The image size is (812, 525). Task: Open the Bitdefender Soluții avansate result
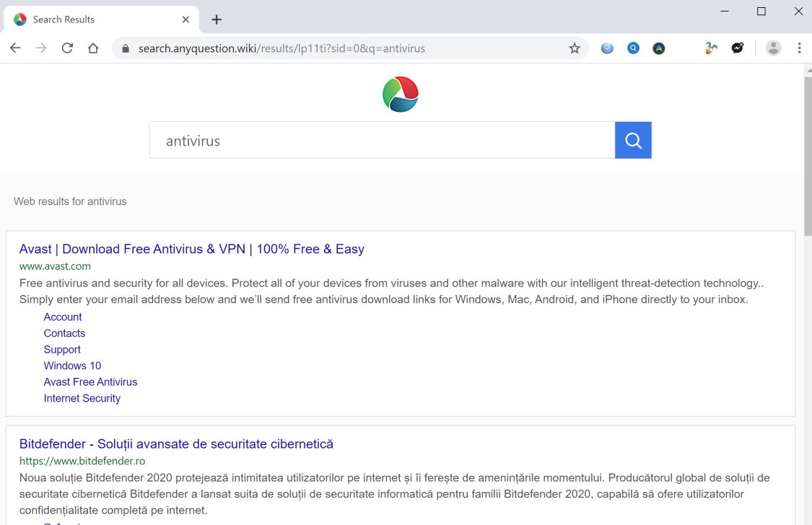tap(176, 444)
